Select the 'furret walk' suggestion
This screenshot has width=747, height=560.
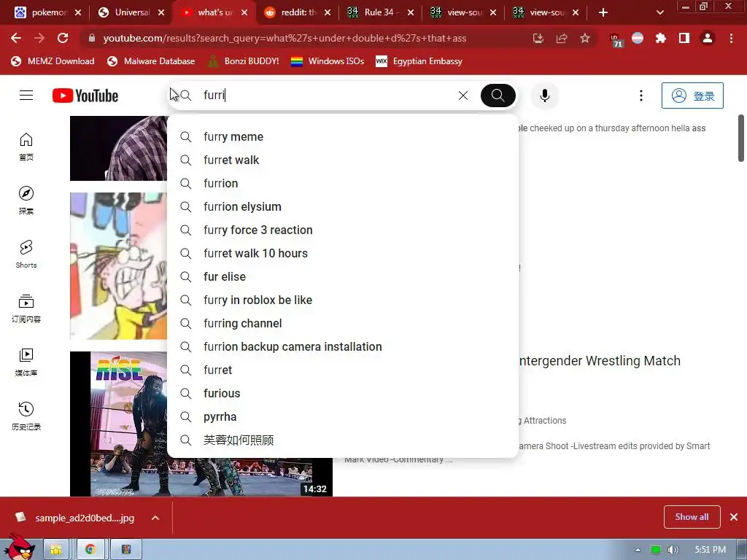(343, 160)
